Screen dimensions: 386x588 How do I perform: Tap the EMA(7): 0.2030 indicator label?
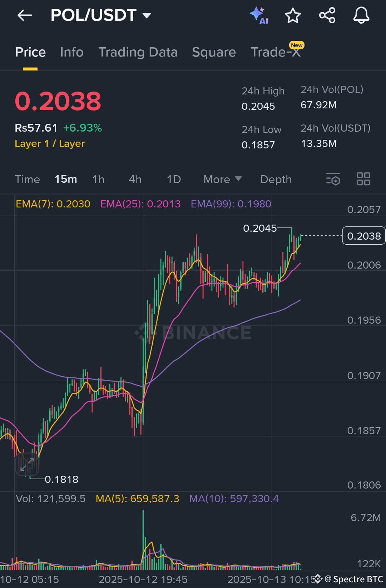pyautogui.click(x=53, y=204)
